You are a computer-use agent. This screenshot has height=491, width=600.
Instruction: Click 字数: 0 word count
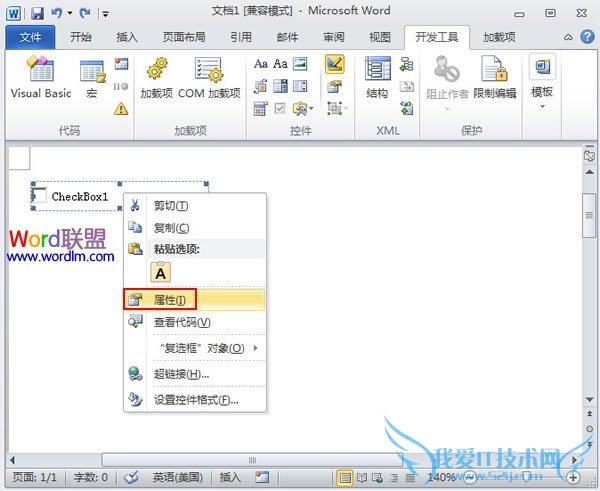click(91, 477)
